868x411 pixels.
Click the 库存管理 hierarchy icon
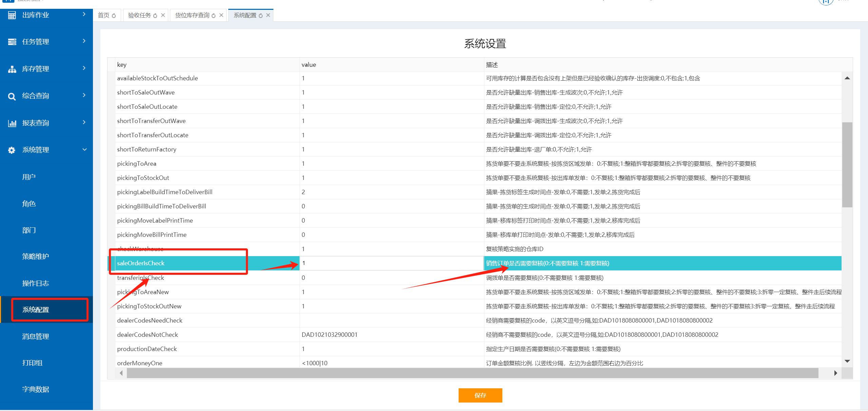(12, 69)
